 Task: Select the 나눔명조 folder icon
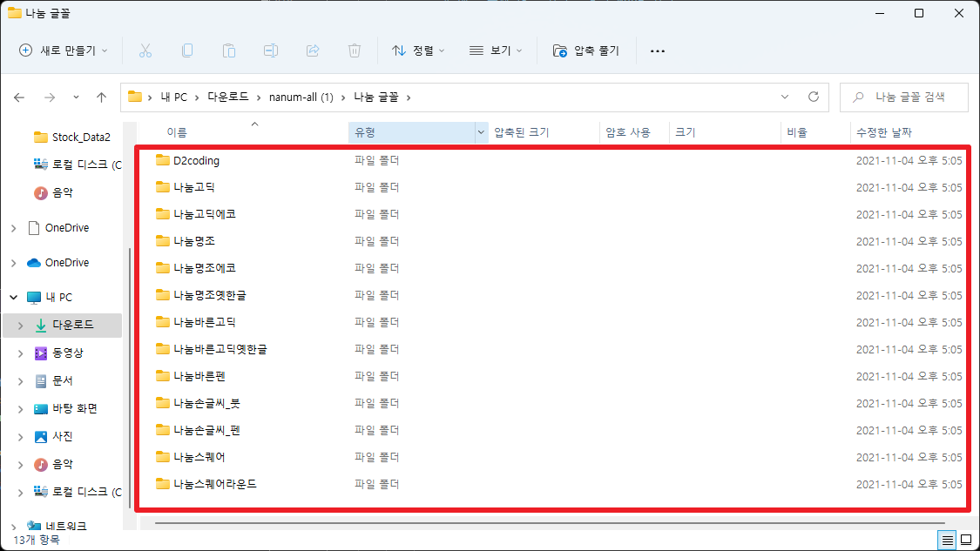[x=163, y=241]
